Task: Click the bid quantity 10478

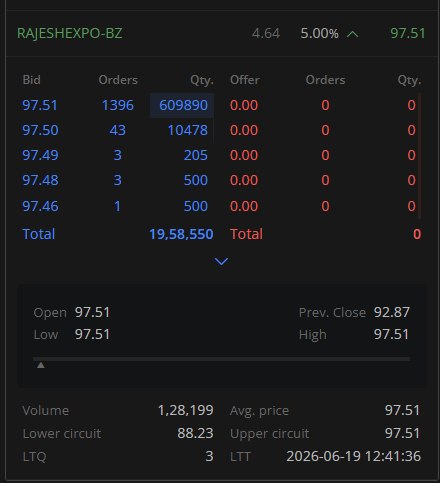Action: tap(187, 130)
